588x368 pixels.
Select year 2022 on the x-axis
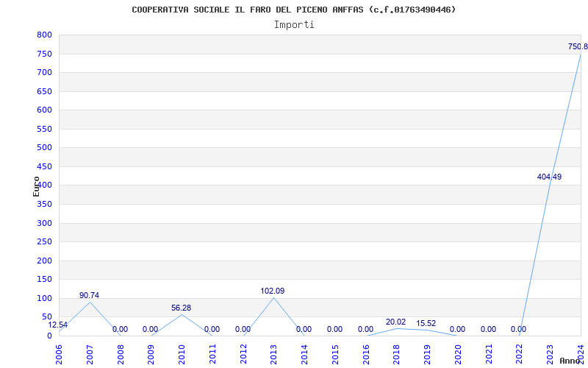(x=520, y=355)
